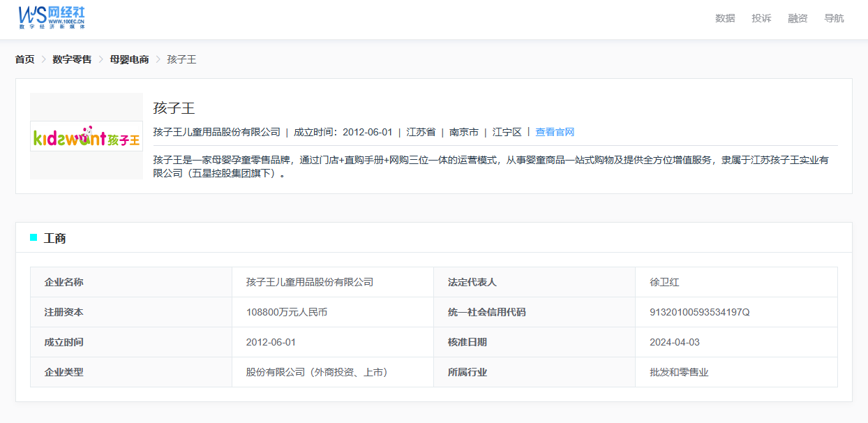Image resolution: width=868 pixels, height=423 pixels.
Task: View the kidswant 孩子王 logo image
Action: click(x=87, y=136)
